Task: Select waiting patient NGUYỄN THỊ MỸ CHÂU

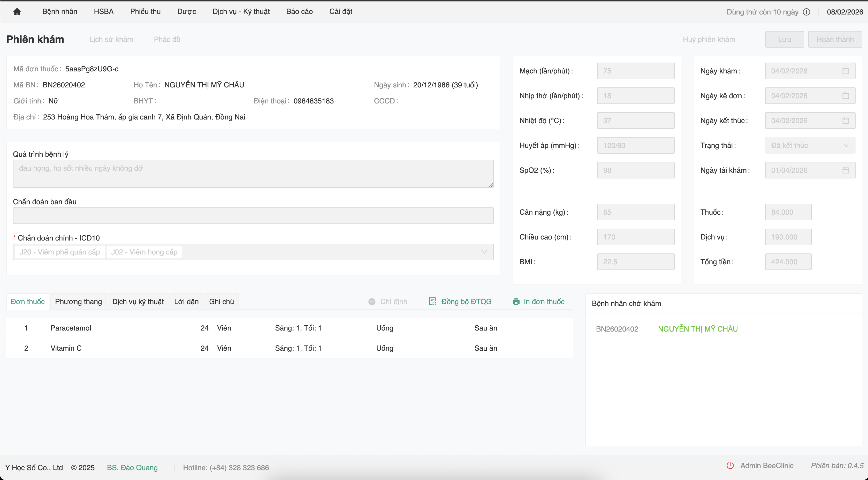Action: pos(697,329)
